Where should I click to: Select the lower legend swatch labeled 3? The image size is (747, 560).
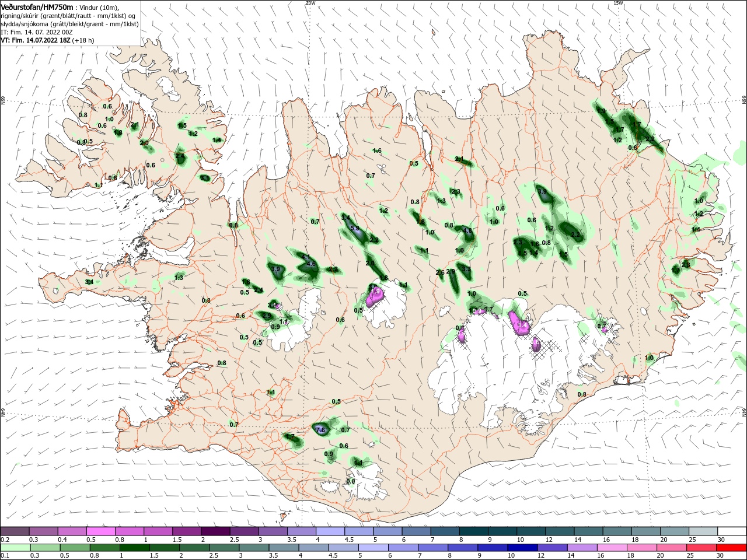click(254, 548)
